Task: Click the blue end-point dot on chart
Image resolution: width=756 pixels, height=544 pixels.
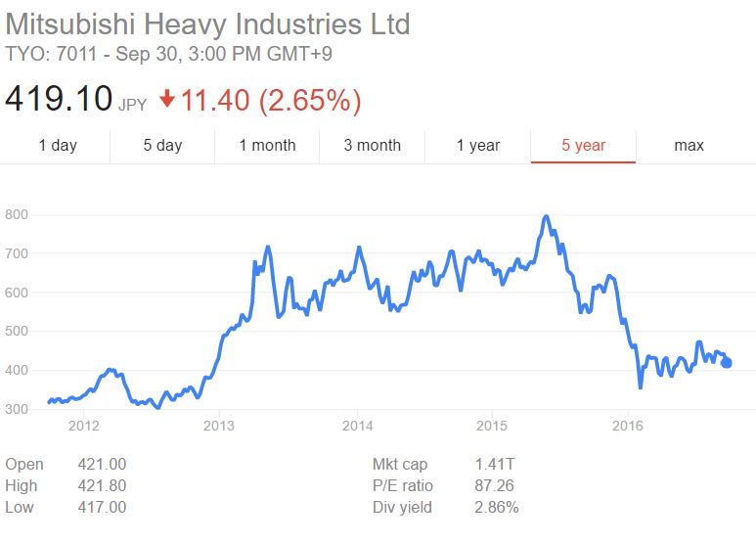Action: click(726, 363)
